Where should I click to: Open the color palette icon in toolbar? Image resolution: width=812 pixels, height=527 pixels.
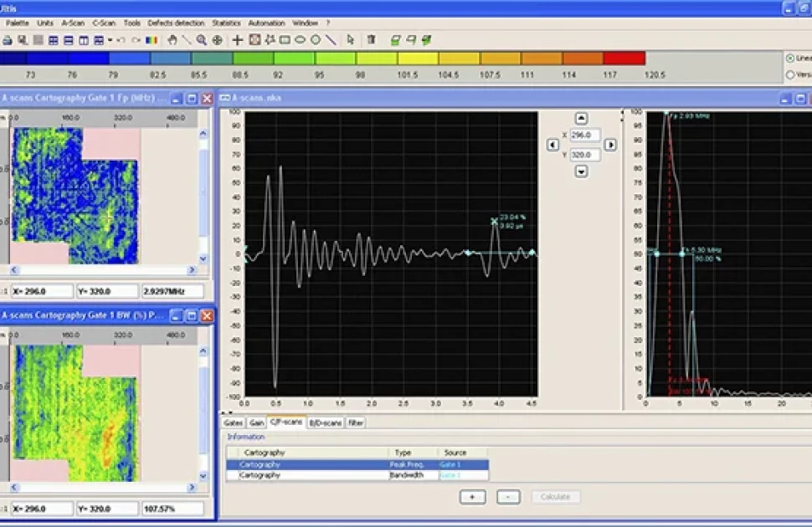point(152,39)
